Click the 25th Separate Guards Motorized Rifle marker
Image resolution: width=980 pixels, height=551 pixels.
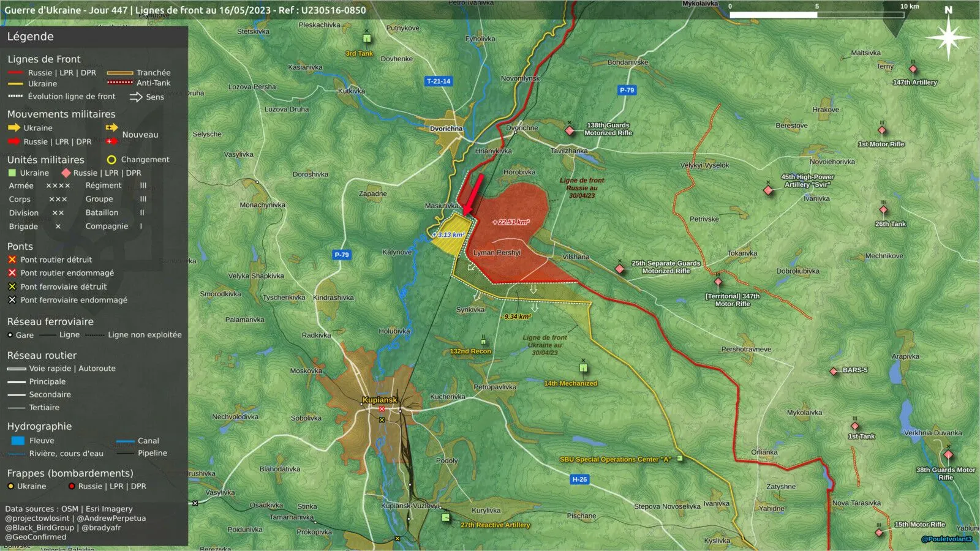(620, 269)
